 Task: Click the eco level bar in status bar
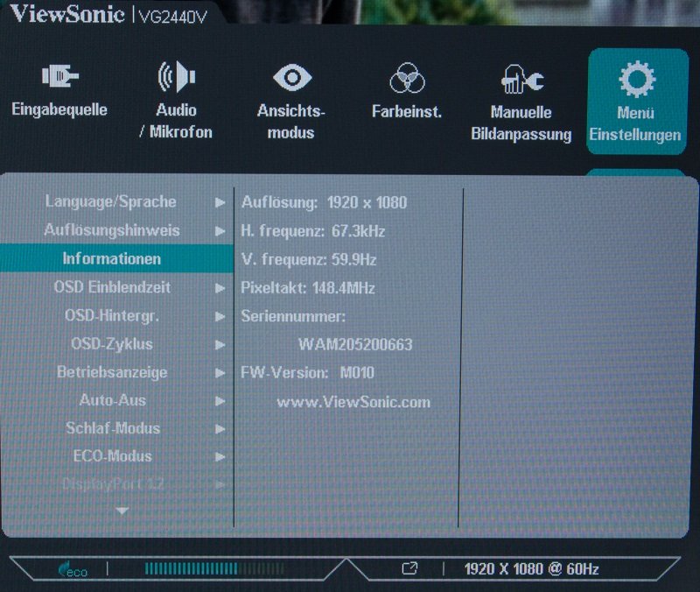click(214, 568)
